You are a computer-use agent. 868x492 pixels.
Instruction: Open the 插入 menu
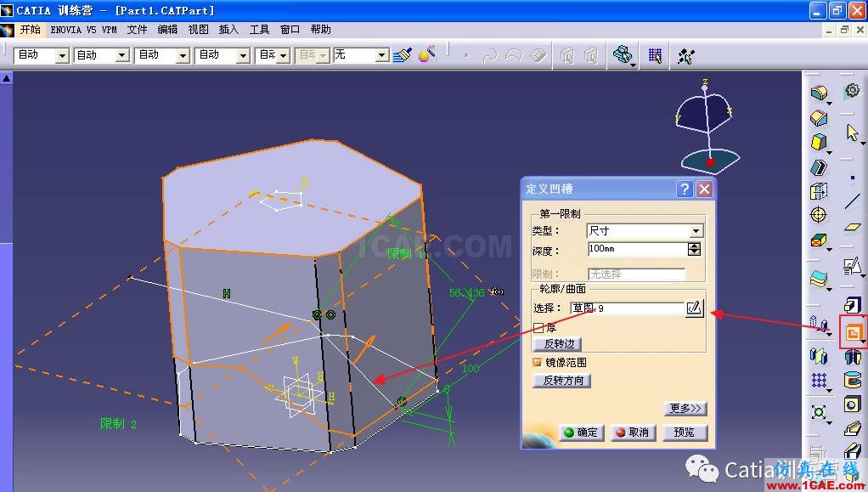click(x=228, y=29)
